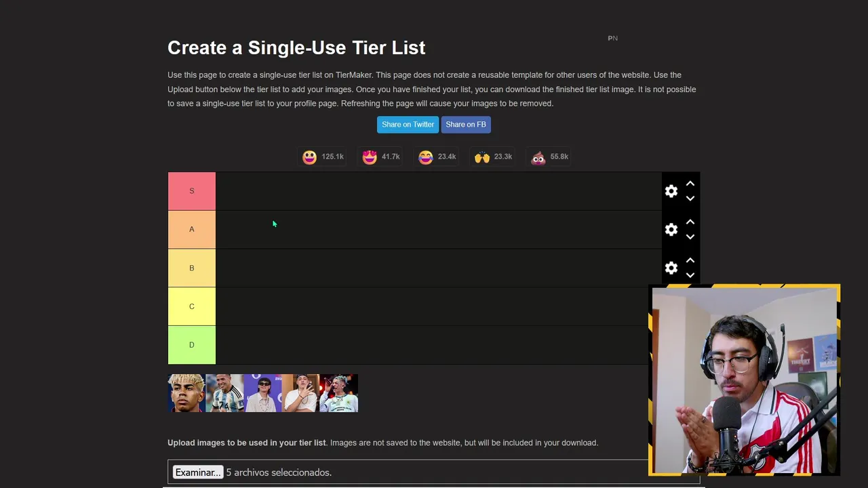Viewport: 868px width, 488px height.
Task: Select the red S tier label
Action: [192, 191]
